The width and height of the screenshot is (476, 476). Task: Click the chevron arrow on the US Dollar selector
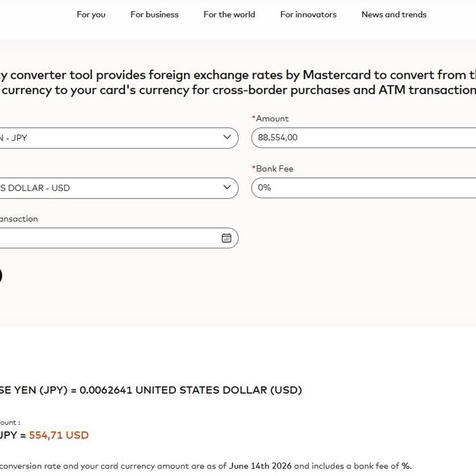(x=227, y=187)
